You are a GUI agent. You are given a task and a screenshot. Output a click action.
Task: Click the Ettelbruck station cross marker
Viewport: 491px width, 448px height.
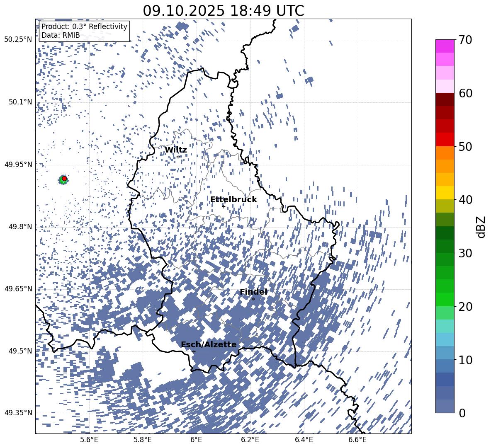pos(224,206)
